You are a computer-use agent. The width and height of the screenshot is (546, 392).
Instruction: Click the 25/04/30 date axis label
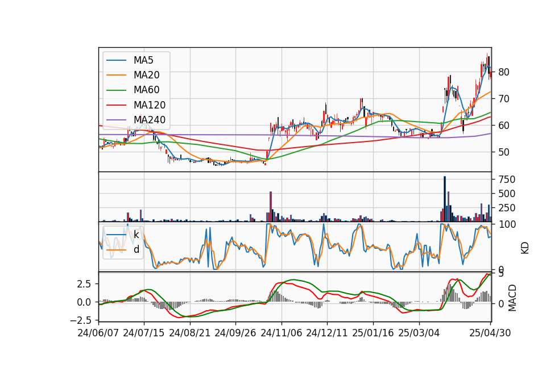490,333
